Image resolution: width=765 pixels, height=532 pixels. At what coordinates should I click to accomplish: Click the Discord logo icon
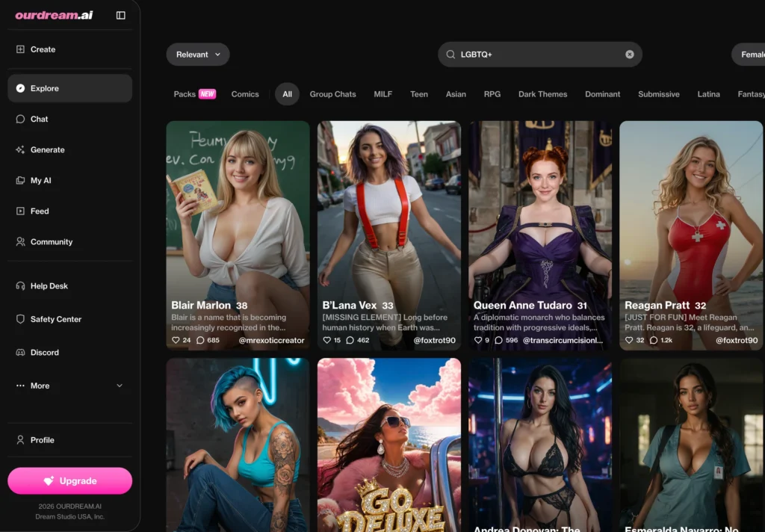tap(20, 353)
